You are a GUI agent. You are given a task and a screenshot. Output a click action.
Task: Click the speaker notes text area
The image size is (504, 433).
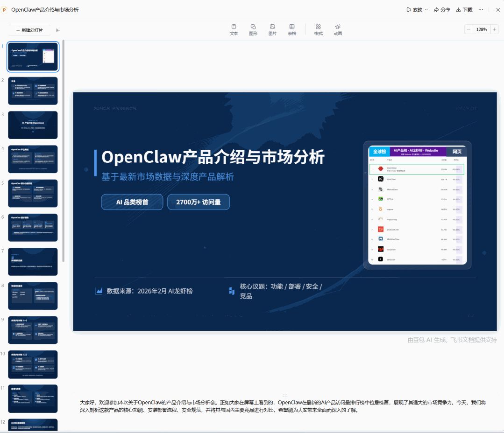click(283, 406)
